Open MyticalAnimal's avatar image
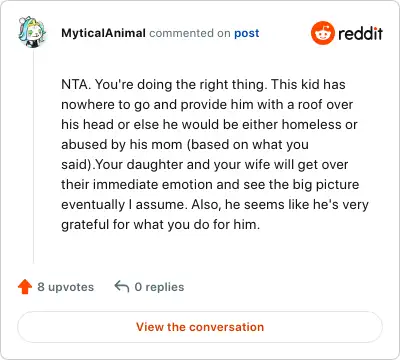This screenshot has width=400, height=360. coord(32,32)
